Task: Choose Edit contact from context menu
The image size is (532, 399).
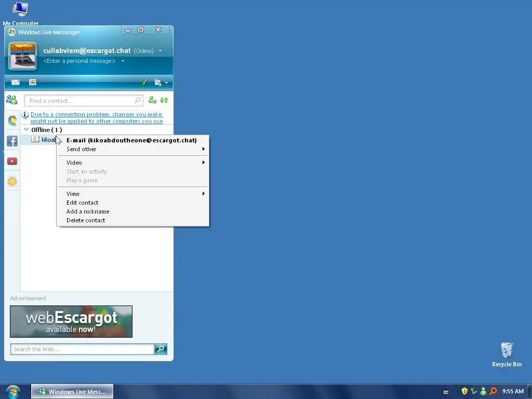Action: click(x=132, y=203)
